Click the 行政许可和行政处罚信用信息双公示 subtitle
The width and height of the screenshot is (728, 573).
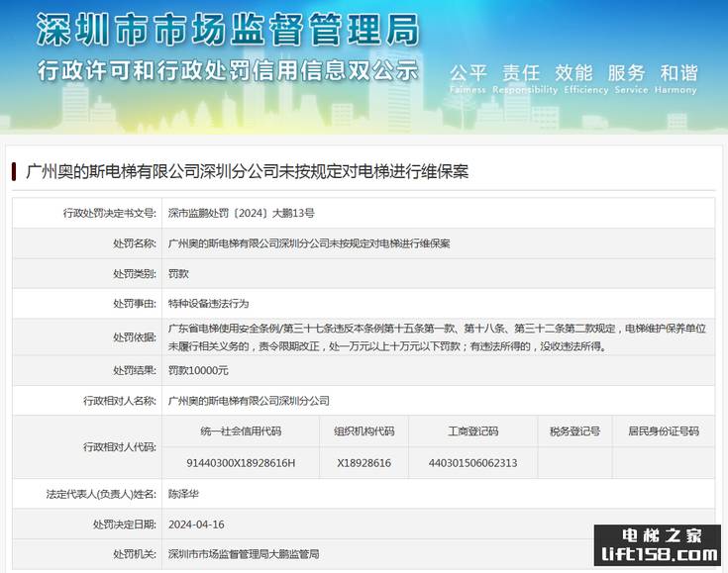[228, 71]
